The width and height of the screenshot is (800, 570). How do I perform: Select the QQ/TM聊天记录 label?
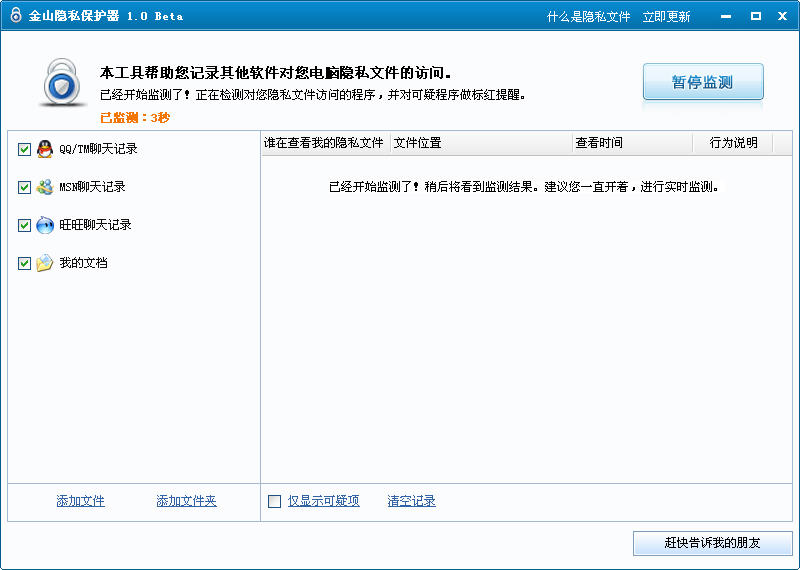(98, 149)
